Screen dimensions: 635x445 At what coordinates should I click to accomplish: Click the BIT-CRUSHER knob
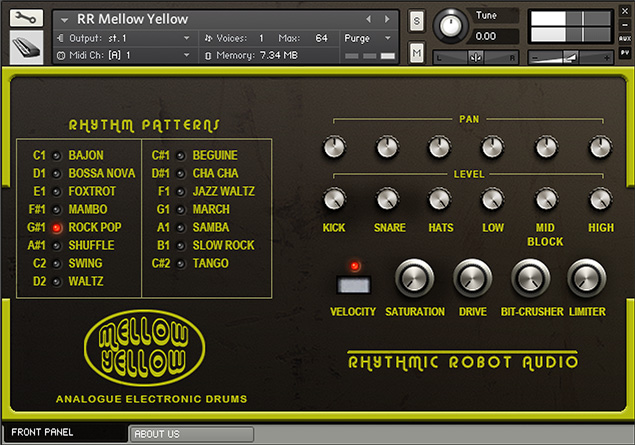[530, 279]
